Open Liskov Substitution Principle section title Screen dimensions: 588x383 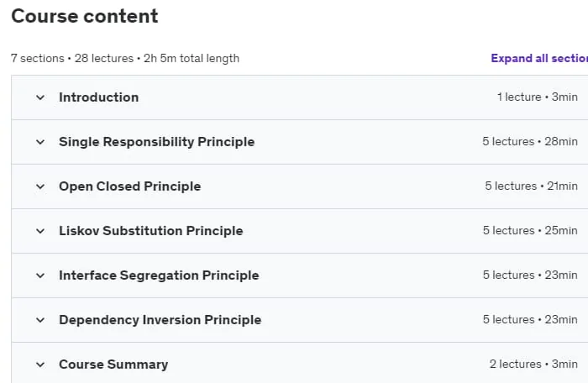[150, 231]
